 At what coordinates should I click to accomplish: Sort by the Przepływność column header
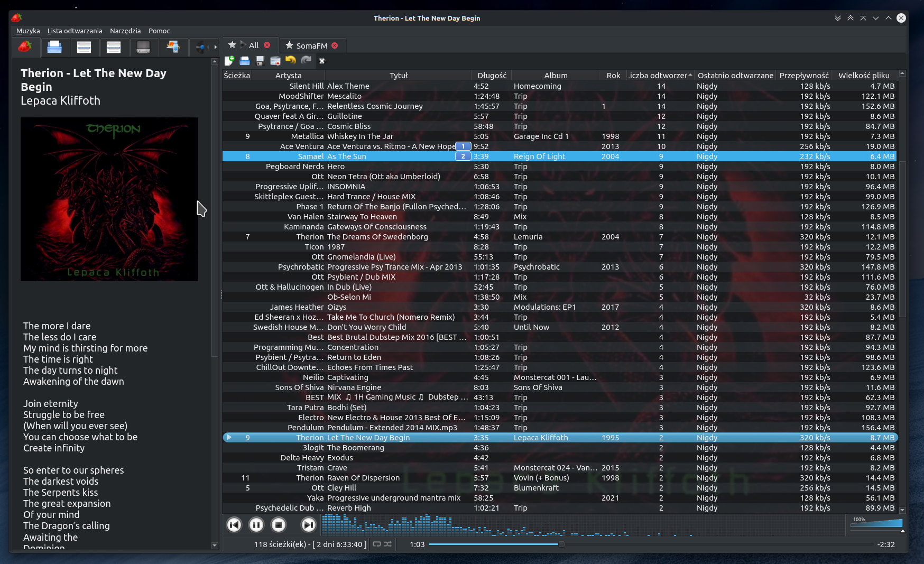pos(804,76)
